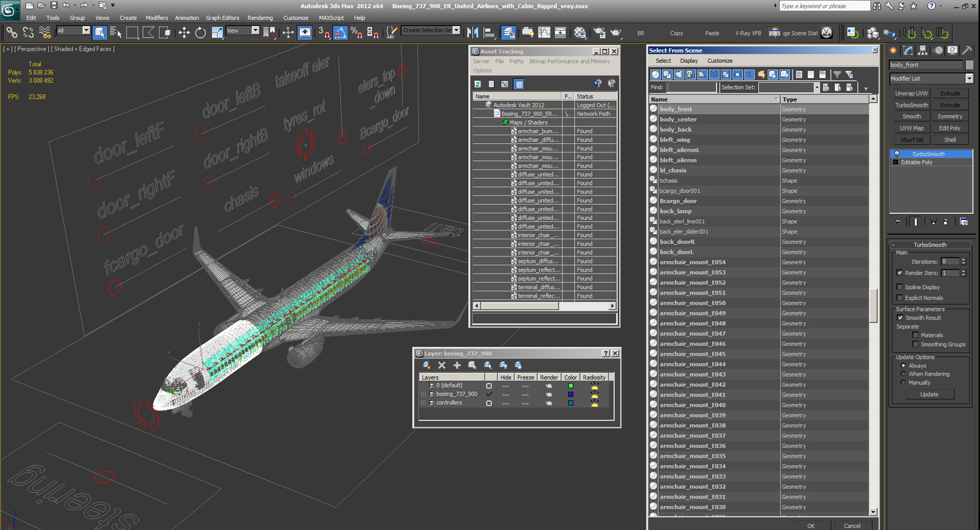Image resolution: width=980 pixels, height=530 pixels.
Task: Refresh the Asset Tracking list
Action: click(x=477, y=84)
